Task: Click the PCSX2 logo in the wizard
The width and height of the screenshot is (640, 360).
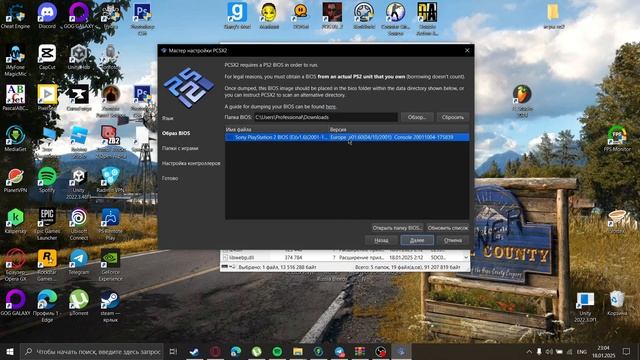Action: [x=189, y=88]
